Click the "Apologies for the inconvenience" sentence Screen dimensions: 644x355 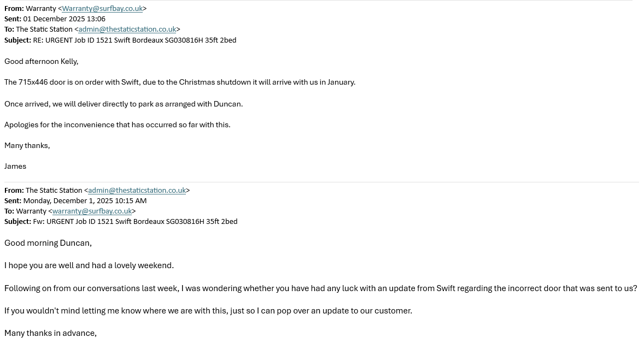[x=118, y=125]
